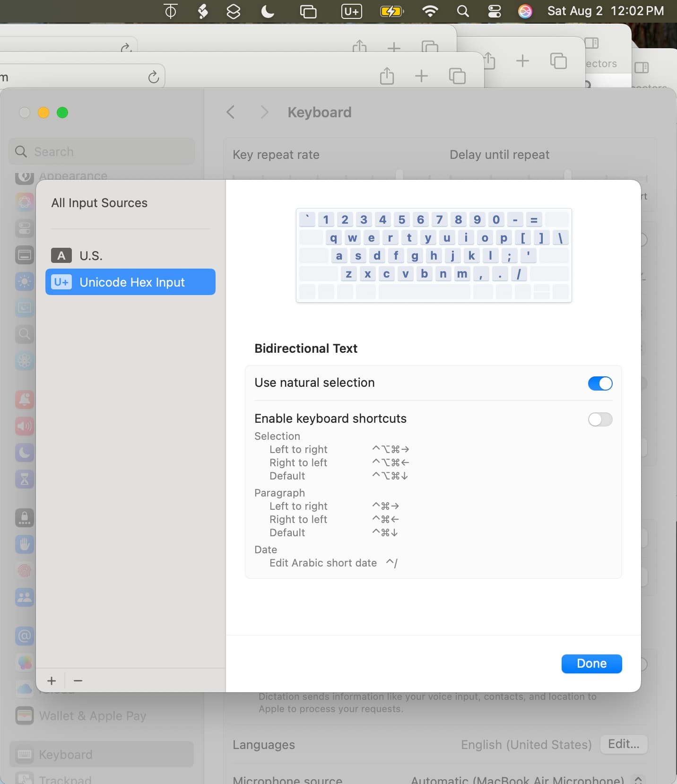Click the Wi-Fi status icon
The image size is (677, 784).
(430, 11)
